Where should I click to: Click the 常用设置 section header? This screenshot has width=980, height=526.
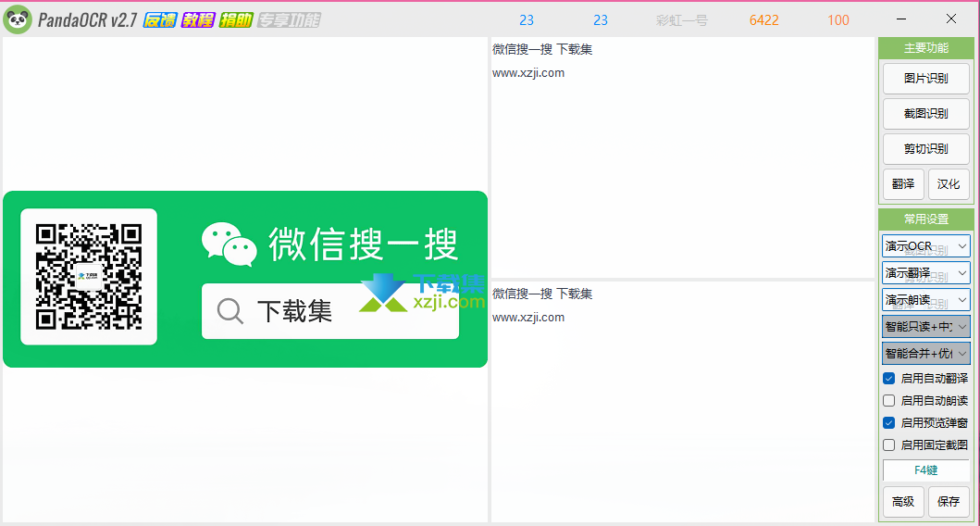925,219
